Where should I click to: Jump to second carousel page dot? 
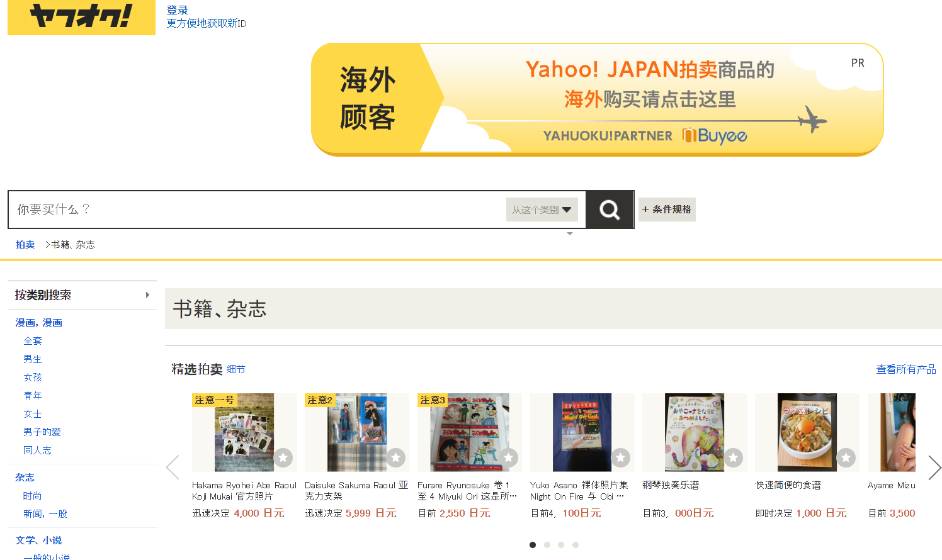547,545
